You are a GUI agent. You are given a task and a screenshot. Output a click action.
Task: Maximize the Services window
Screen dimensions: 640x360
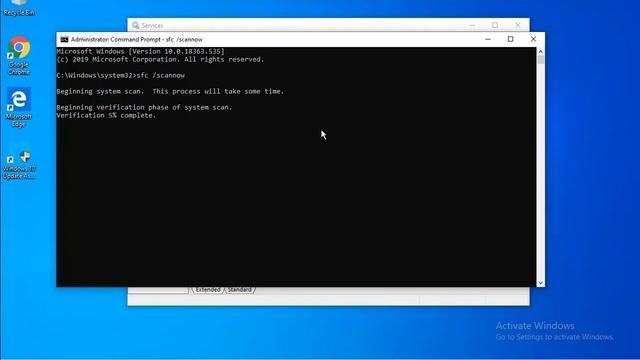[495, 25]
